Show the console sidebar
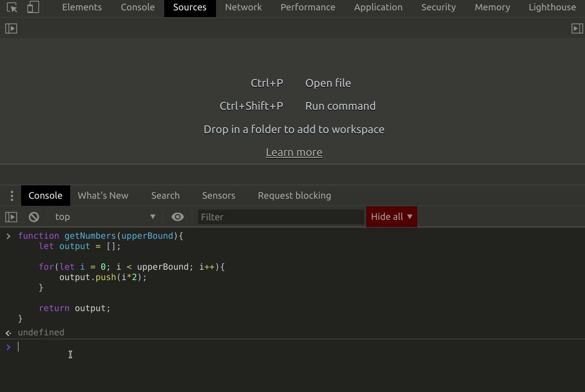 [11, 217]
